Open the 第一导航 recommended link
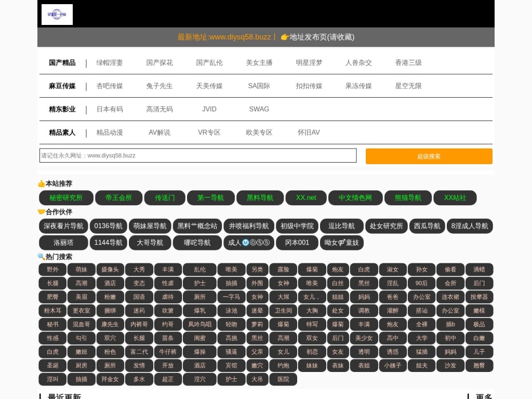 (x=210, y=197)
